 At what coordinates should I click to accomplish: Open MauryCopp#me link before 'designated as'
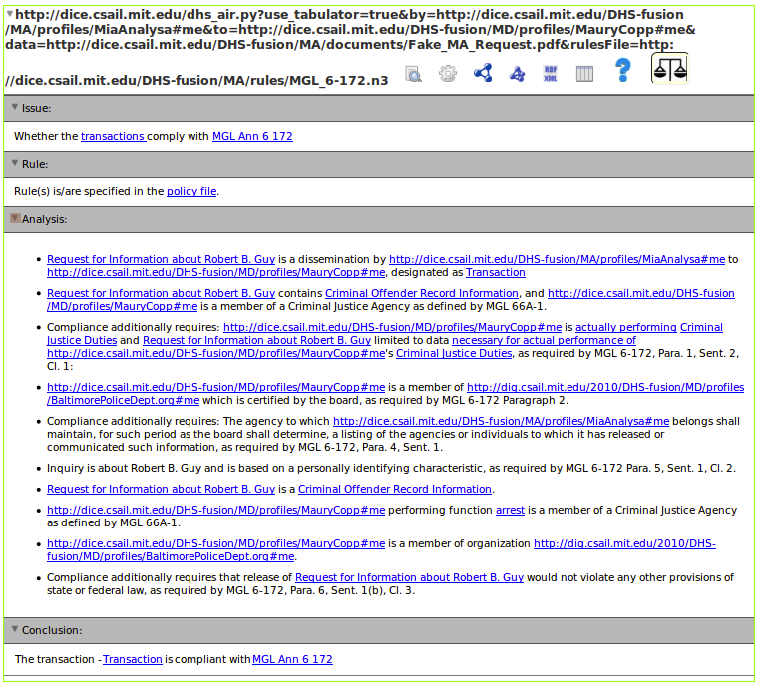tap(216, 273)
